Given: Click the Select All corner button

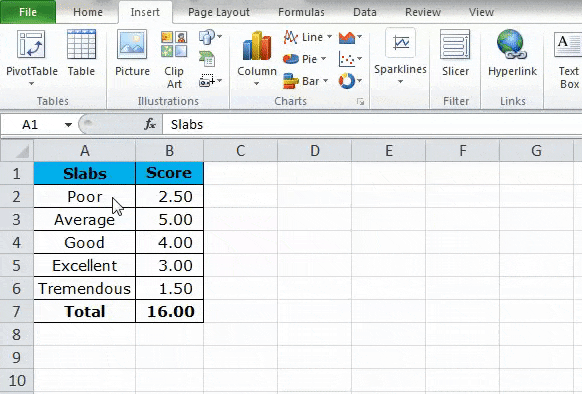Looking at the screenshot, I should coord(17,151).
